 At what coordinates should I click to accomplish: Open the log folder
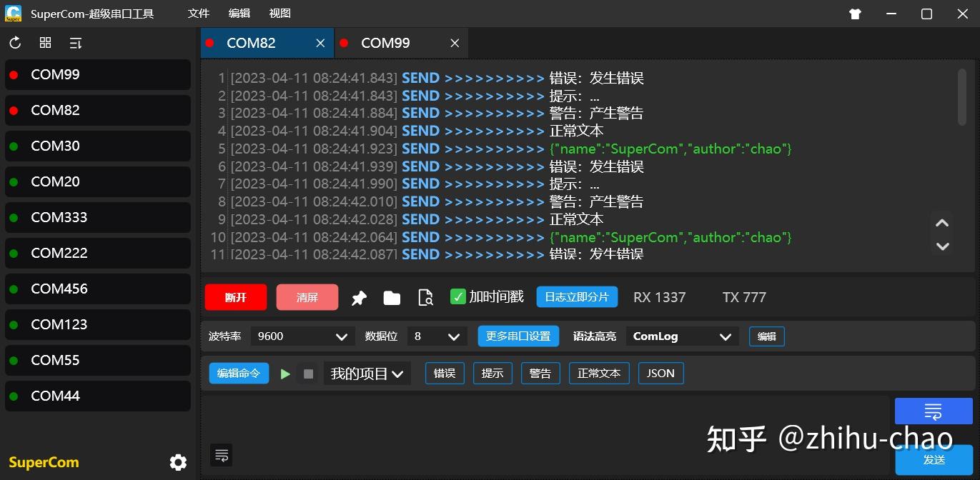point(392,297)
